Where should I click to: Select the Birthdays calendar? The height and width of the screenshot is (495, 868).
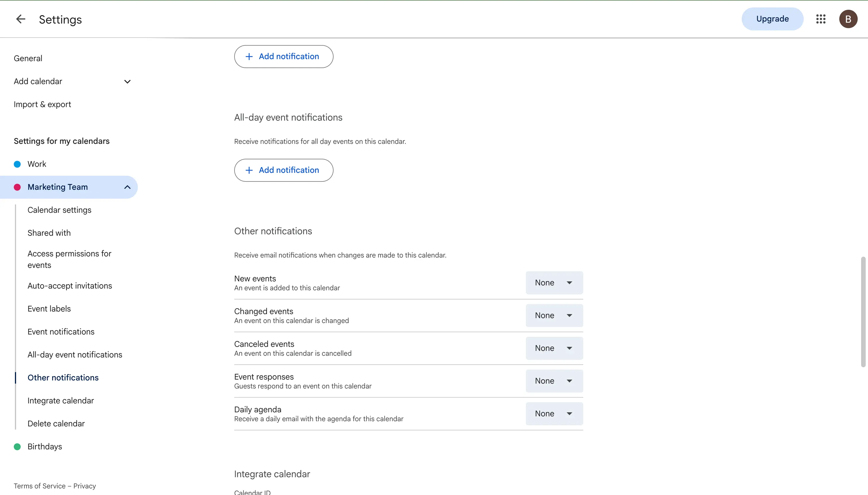point(44,447)
